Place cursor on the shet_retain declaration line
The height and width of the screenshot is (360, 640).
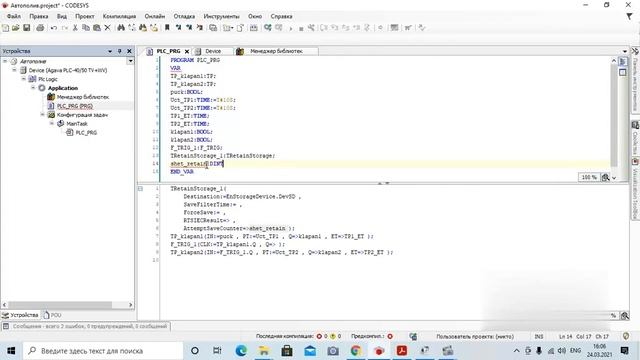(x=390, y=164)
